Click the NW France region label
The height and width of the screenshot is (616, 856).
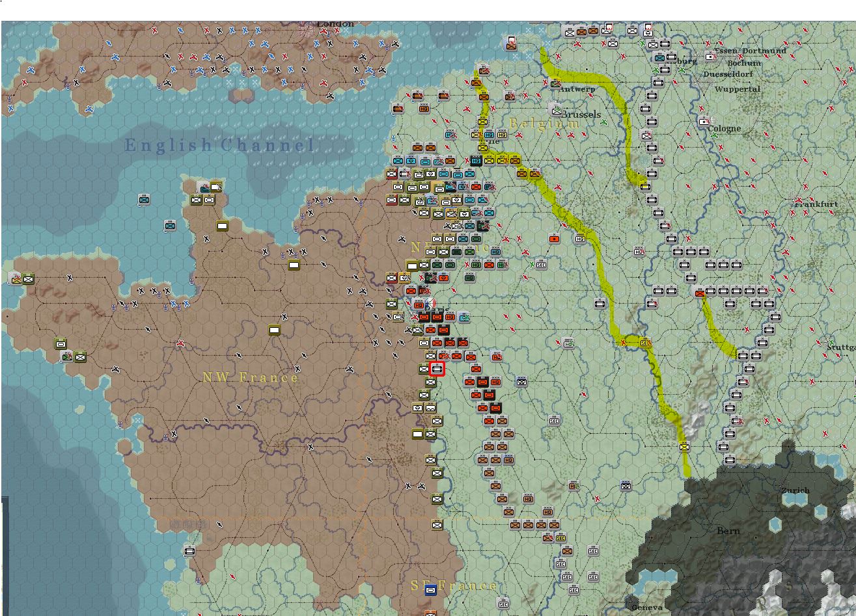(x=251, y=378)
